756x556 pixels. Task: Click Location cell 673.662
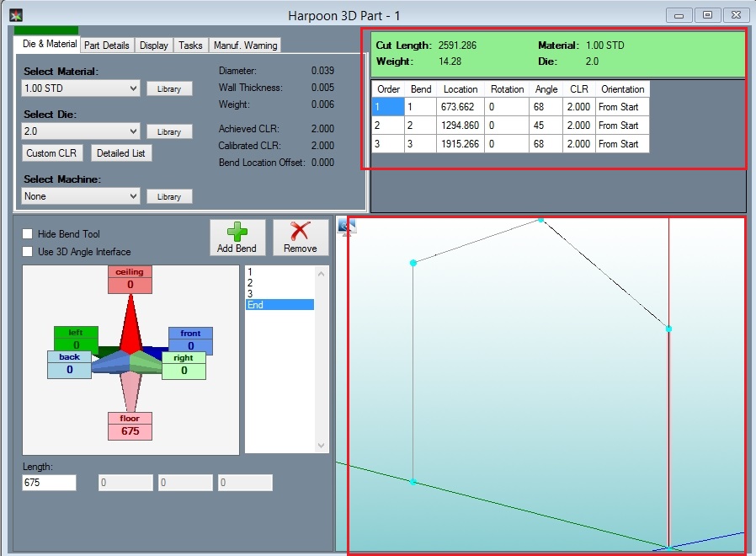coord(460,107)
